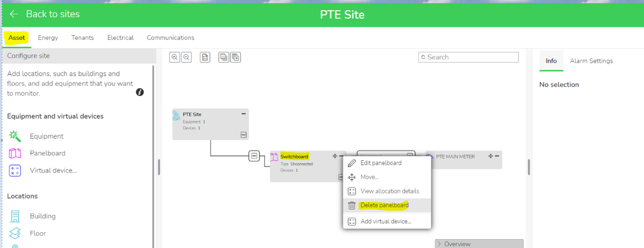
Task: Click the Equipment label in sidebar
Action: 46,136
